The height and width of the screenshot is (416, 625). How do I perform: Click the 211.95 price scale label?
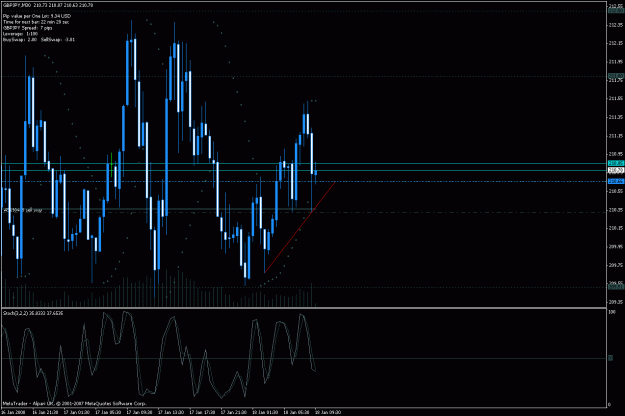pyautogui.click(x=616, y=62)
